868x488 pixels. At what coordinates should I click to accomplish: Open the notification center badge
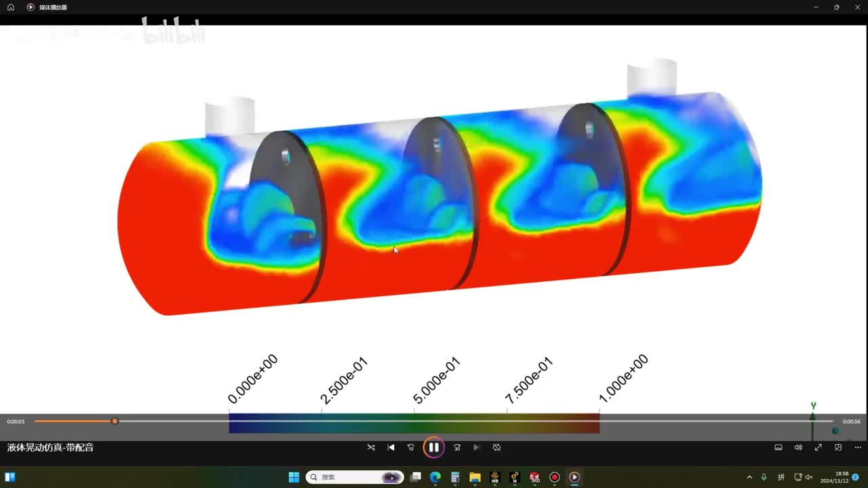856,477
